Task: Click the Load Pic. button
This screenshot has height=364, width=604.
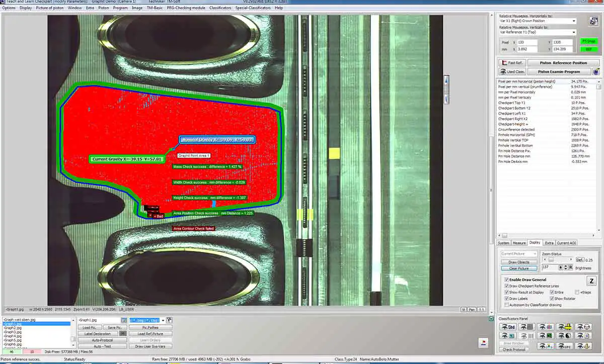Action: point(90,327)
